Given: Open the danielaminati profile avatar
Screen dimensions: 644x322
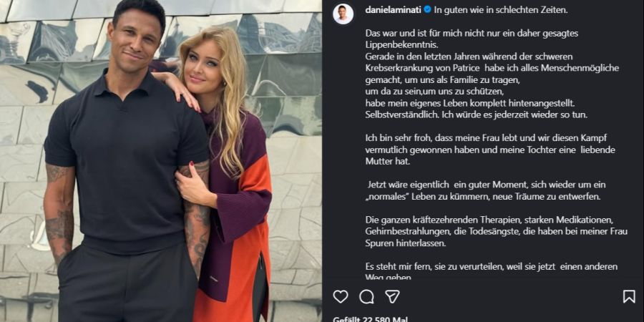Looking at the screenshot, I should (x=343, y=14).
